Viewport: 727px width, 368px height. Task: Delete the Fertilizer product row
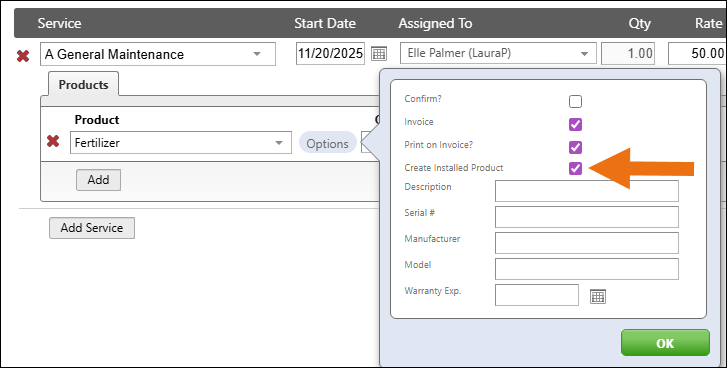click(x=53, y=141)
